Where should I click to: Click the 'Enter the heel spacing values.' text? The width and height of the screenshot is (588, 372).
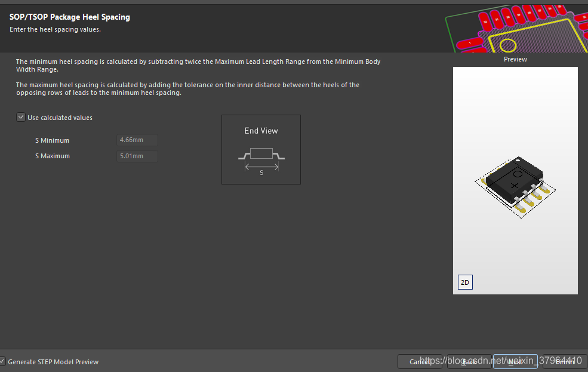point(55,29)
